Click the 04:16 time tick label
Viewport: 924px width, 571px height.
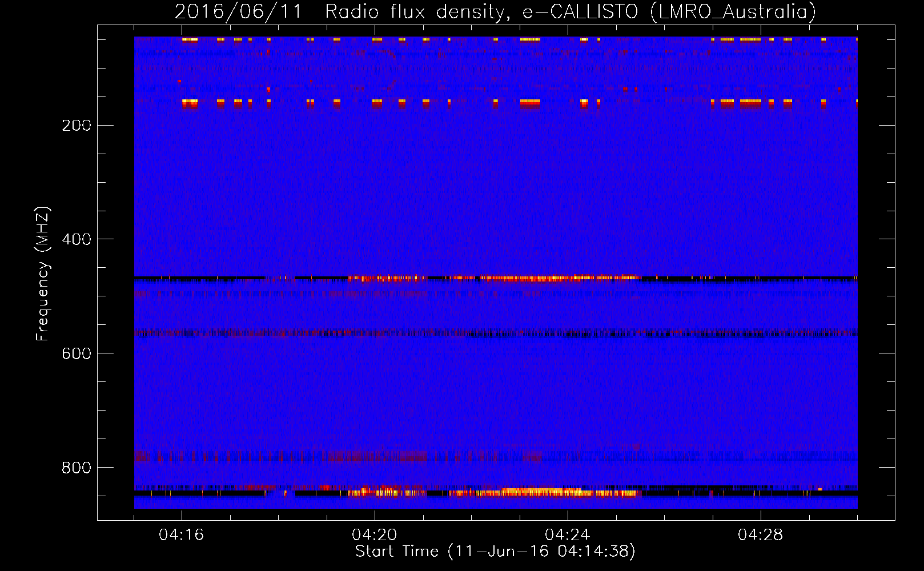pos(182,535)
